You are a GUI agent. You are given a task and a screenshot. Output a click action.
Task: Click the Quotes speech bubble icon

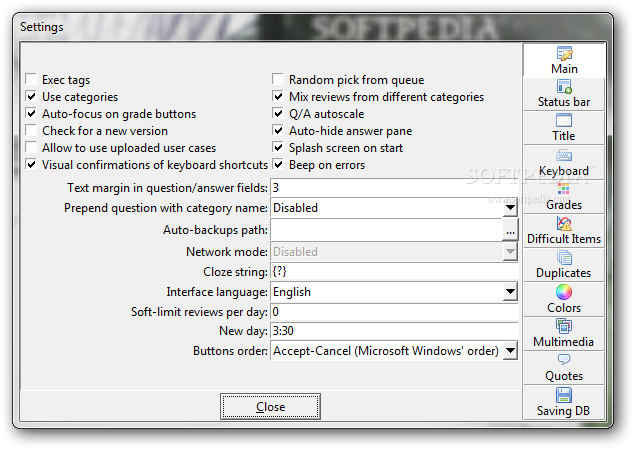[564, 359]
